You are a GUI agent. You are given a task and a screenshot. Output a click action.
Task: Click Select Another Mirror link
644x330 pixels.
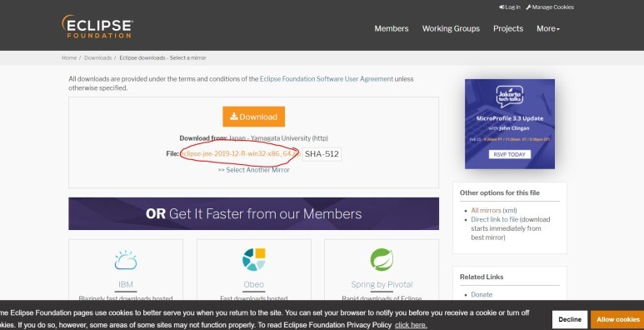(254, 170)
